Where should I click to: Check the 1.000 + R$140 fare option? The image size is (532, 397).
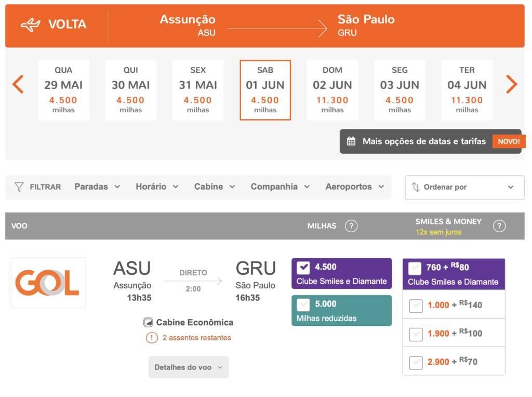click(x=416, y=306)
